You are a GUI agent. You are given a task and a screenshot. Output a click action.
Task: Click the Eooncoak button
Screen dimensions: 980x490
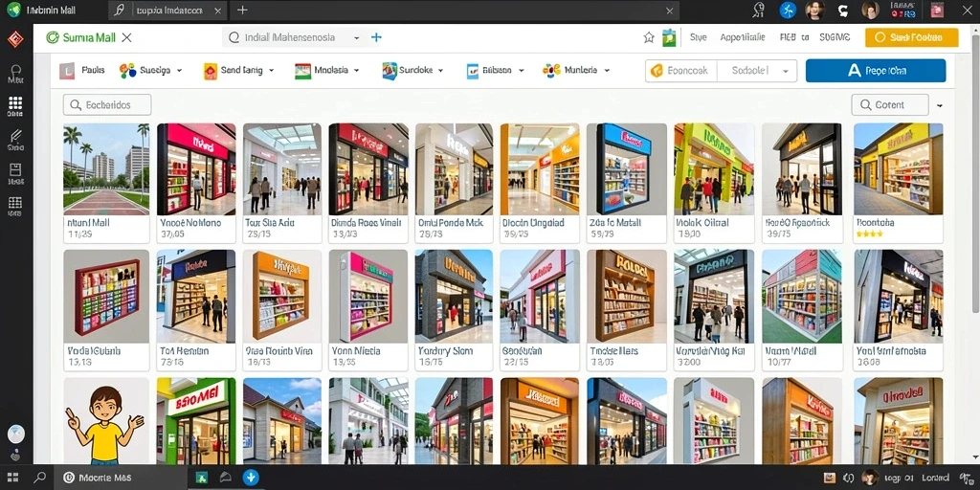[x=681, y=71]
